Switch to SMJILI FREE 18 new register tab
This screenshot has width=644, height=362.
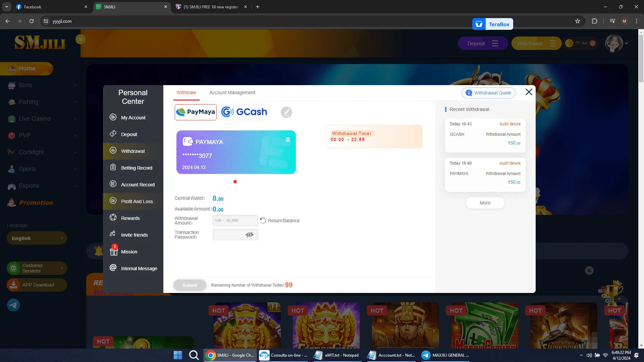[x=211, y=7]
